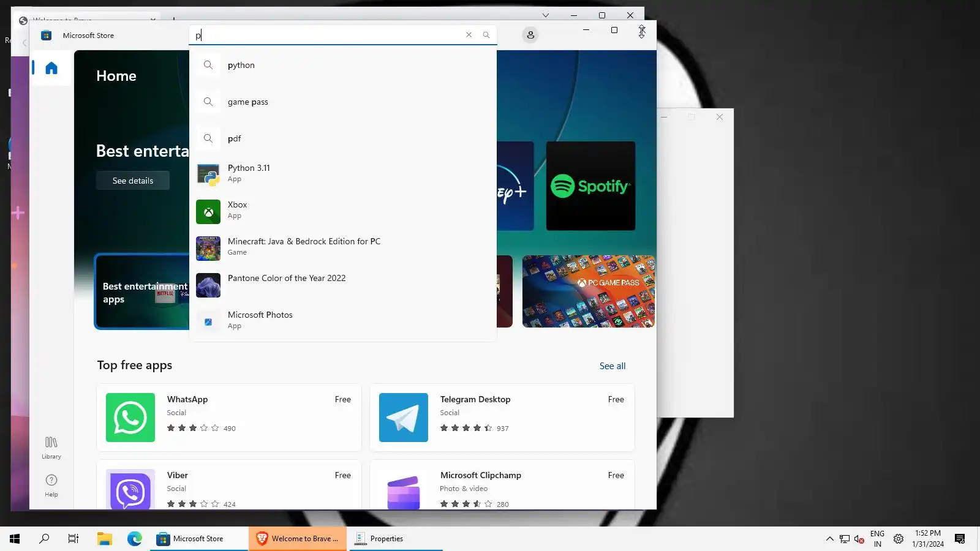The image size is (980, 551).
Task: Select the 'python' search suggestion
Action: pos(343,65)
